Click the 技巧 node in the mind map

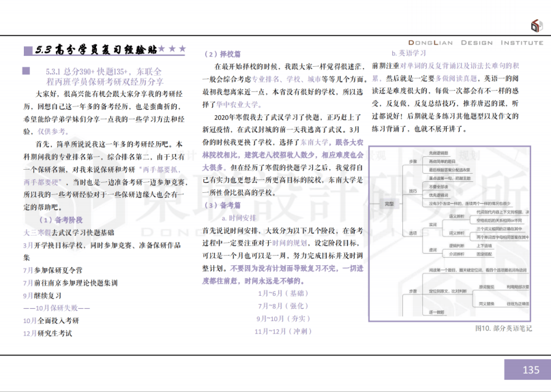pos(413,190)
